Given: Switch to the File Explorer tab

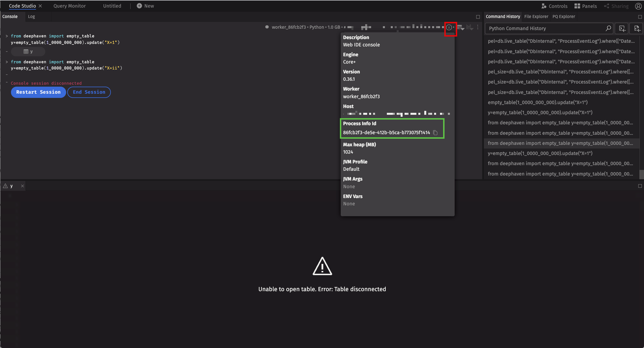Looking at the screenshot, I should click(536, 17).
